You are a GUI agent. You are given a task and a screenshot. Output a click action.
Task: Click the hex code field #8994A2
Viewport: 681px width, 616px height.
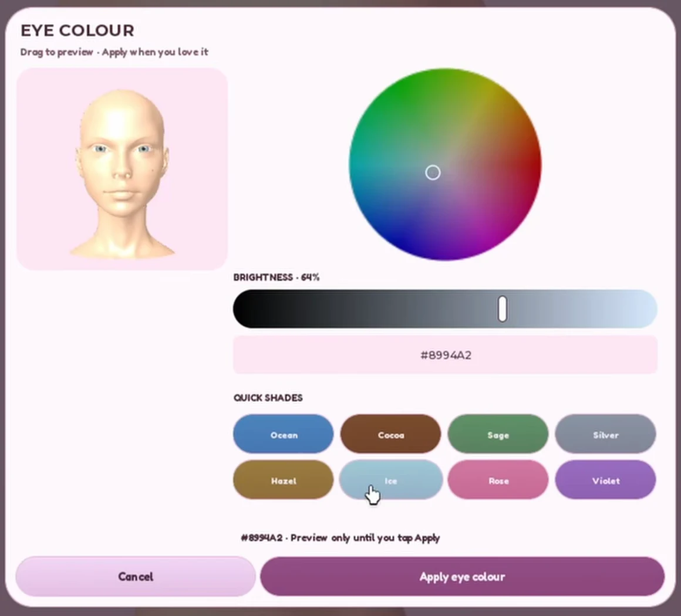445,355
